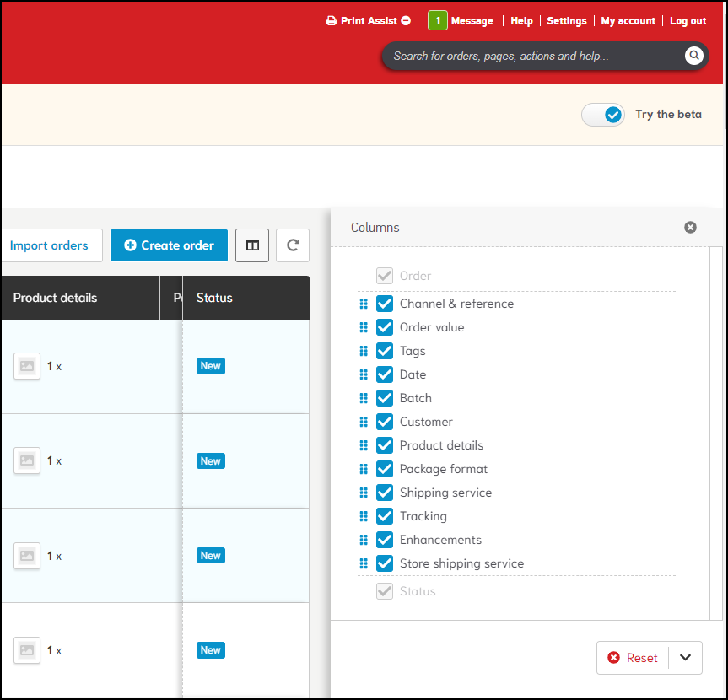The image size is (728, 700).
Task: Click the Import orders button
Action: (x=49, y=245)
